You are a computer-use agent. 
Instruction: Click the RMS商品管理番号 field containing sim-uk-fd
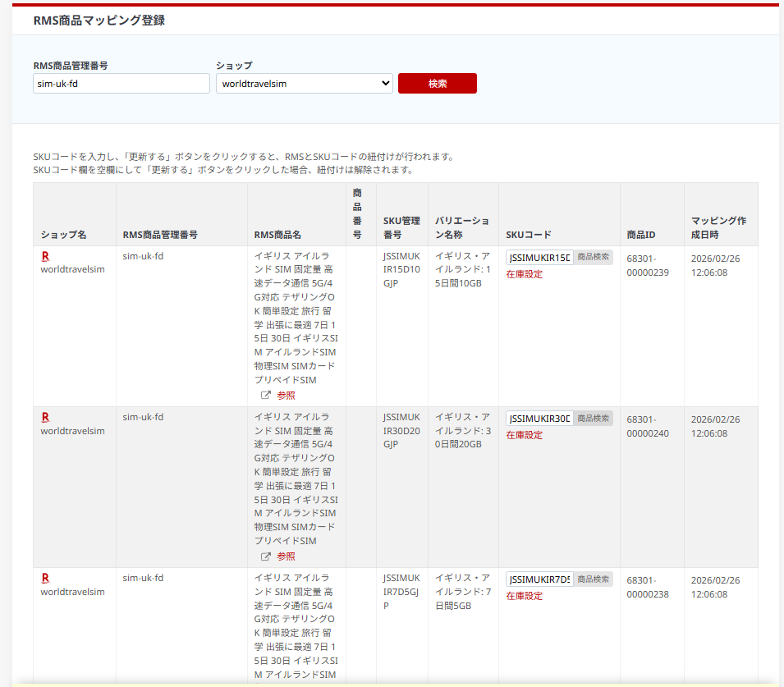click(x=121, y=84)
